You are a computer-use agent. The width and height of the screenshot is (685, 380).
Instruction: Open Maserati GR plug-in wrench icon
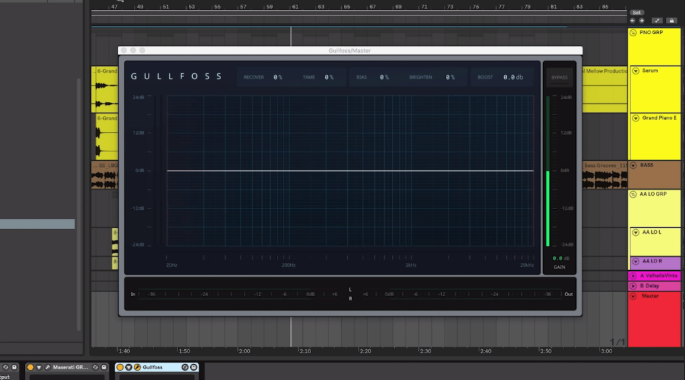tap(47, 367)
